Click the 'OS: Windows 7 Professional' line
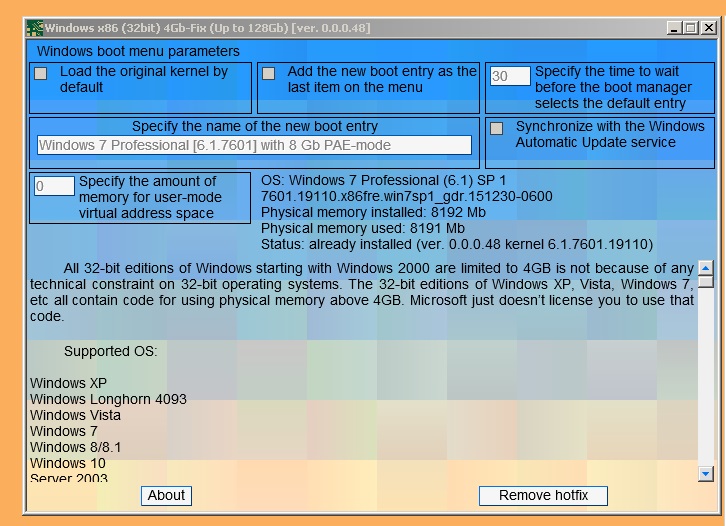726x526 pixels. (383, 180)
